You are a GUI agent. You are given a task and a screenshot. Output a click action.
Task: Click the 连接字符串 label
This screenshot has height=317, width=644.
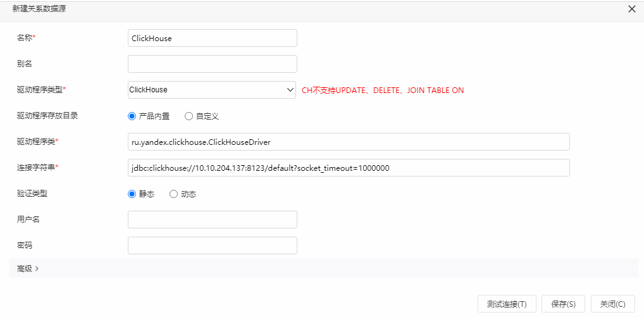point(37,168)
